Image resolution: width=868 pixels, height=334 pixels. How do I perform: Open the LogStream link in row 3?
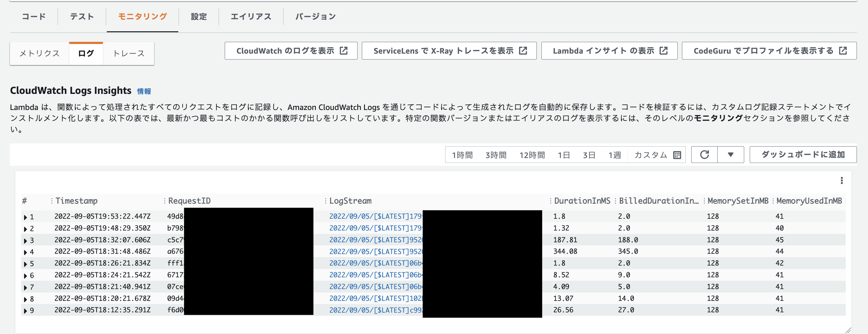click(376, 240)
